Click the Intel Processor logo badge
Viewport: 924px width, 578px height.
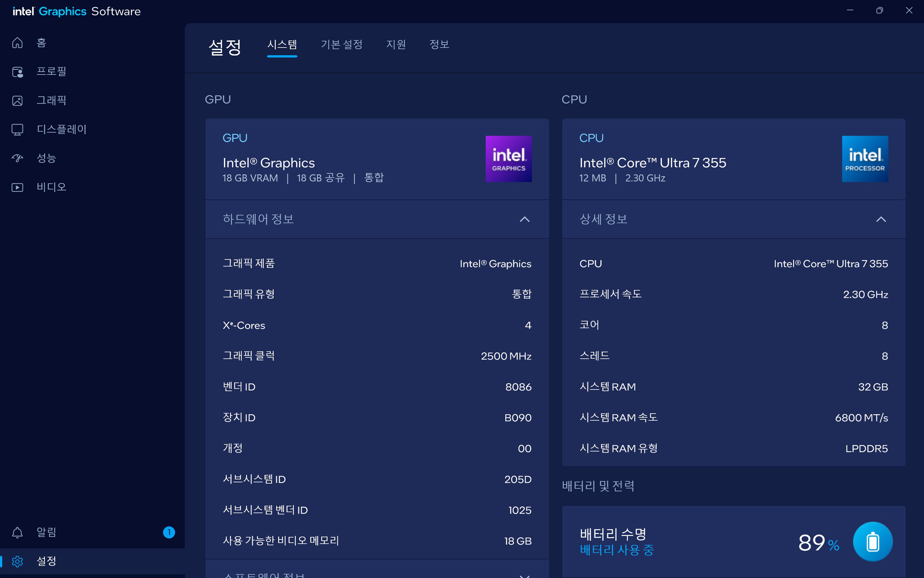pos(865,159)
